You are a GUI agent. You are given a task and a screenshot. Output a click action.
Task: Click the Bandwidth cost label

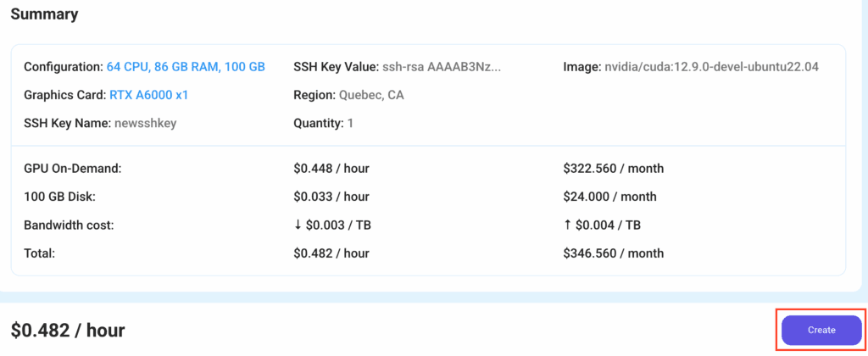[x=69, y=225]
